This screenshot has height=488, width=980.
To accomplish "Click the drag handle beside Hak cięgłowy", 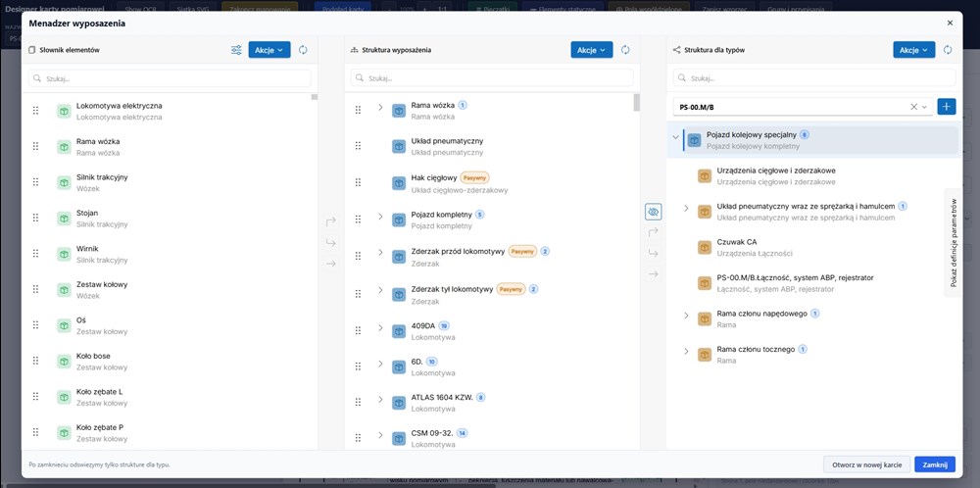I will coord(358,182).
